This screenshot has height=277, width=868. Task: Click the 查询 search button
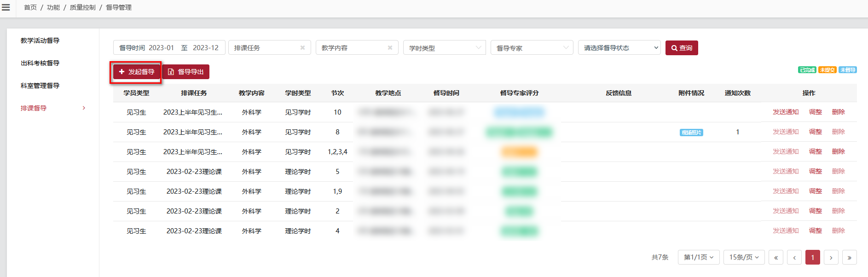[x=682, y=48]
